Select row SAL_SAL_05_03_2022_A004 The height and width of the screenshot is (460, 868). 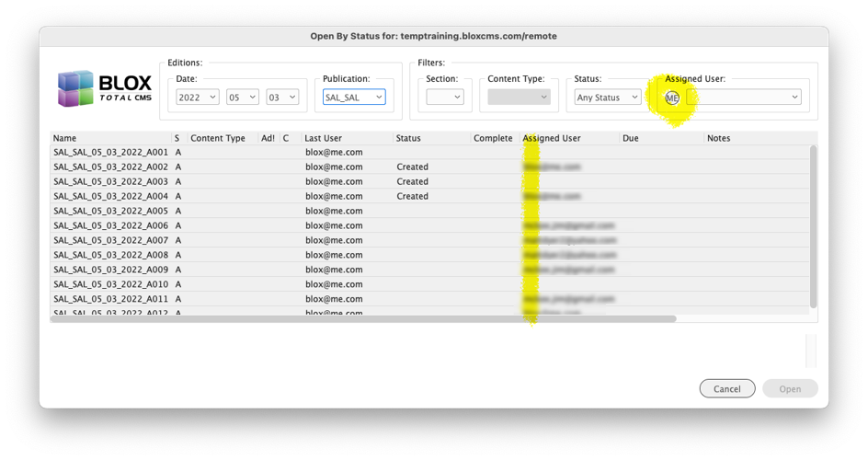click(x=429, y=196)
